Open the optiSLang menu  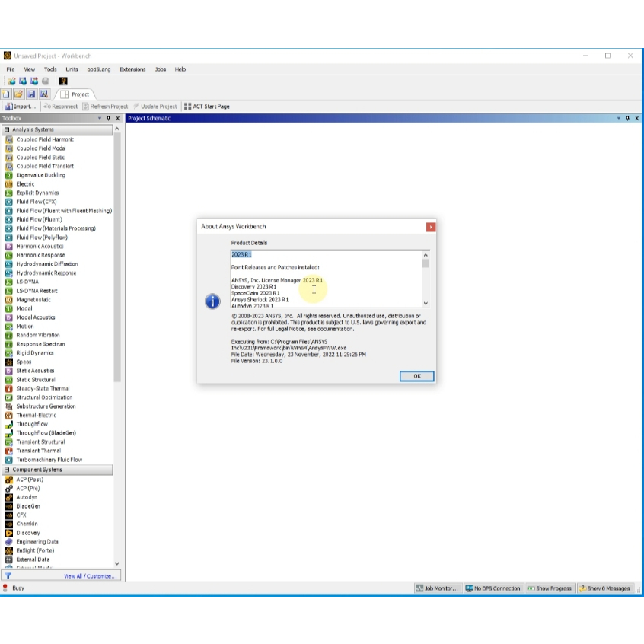click(98, 69)
